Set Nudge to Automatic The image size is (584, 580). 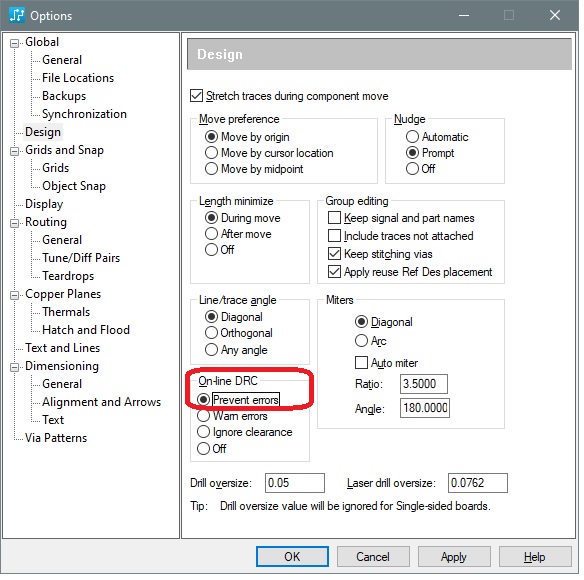[x=412, y=137]
